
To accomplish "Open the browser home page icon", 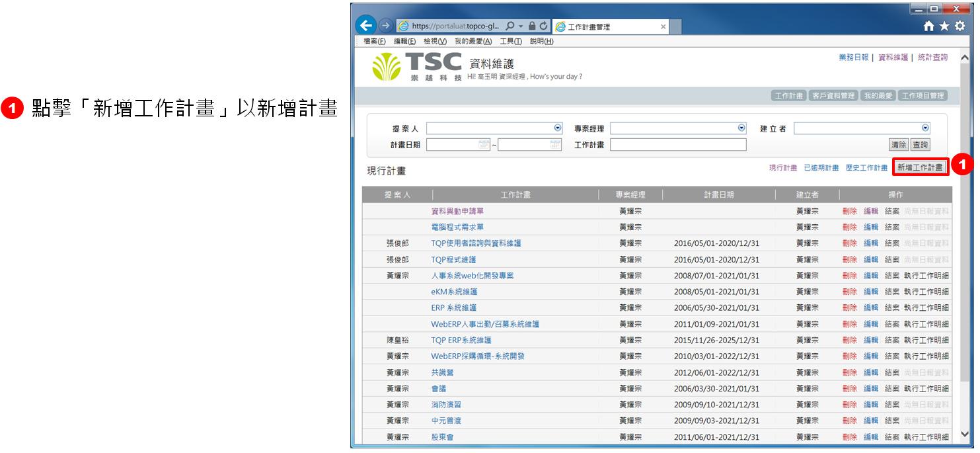I will (928, 26).
